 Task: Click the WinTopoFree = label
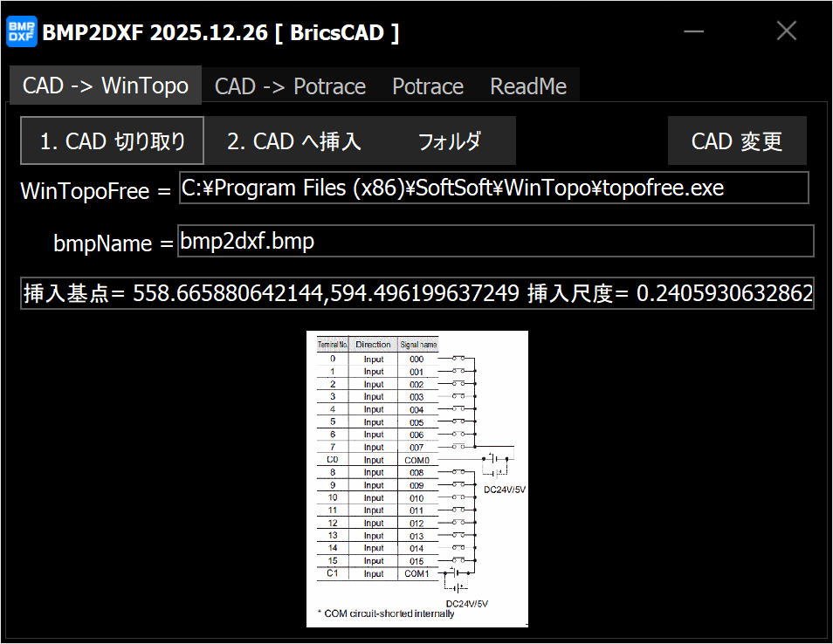point(96,191)
